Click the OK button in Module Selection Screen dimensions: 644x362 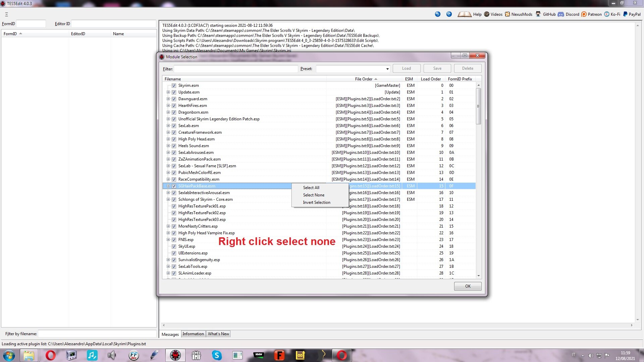point(468,286)
